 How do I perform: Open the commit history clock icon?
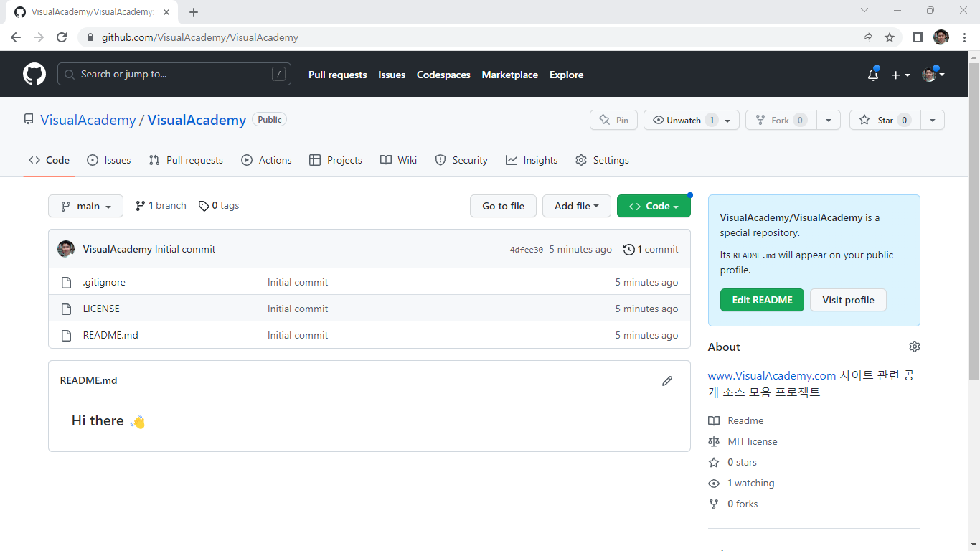click(629, 250)
